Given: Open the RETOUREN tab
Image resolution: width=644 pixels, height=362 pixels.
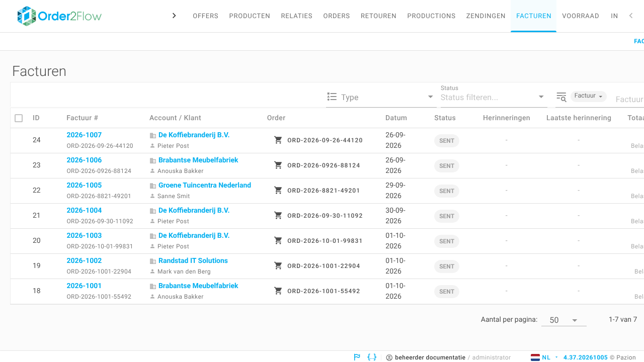Looking at the screenshot, I should (x=378, y=16).
